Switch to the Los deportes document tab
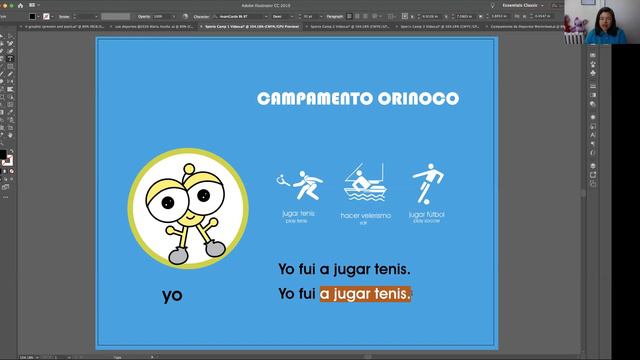The image size is (640, 360). tap(153, 27)
